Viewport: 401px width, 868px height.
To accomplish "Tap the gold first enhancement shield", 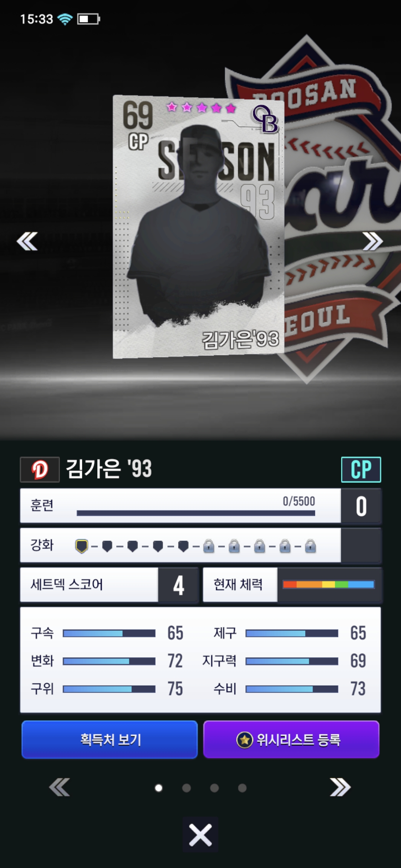I will coord(82,546).
